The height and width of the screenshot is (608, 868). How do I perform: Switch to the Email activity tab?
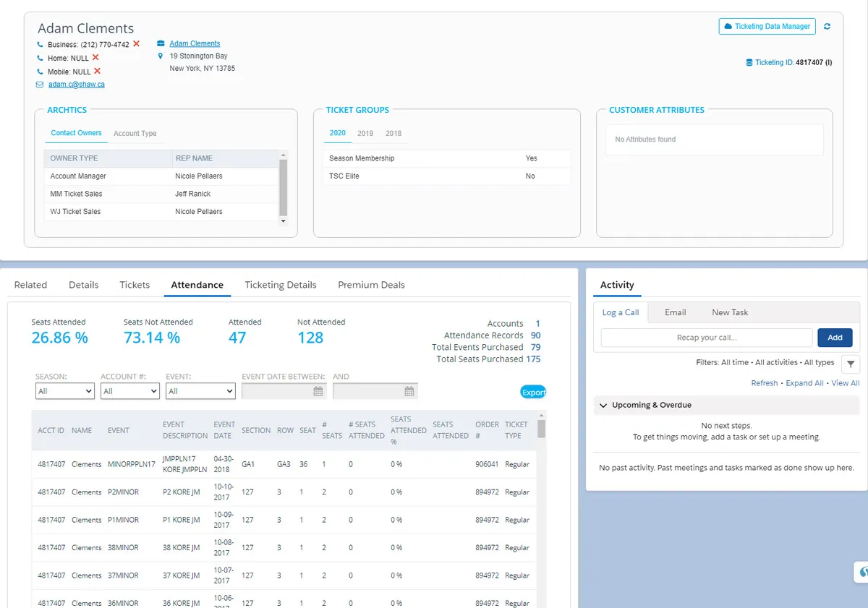pos(675,312)
